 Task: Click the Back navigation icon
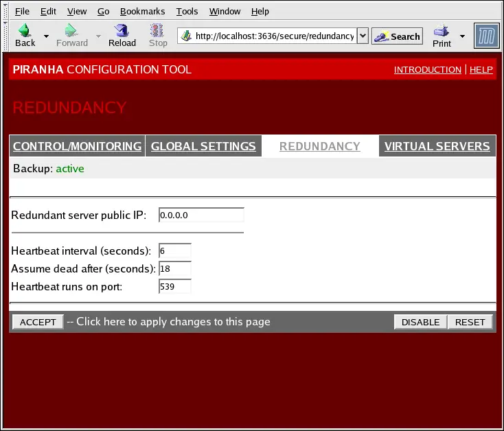(x=25, y=32)
